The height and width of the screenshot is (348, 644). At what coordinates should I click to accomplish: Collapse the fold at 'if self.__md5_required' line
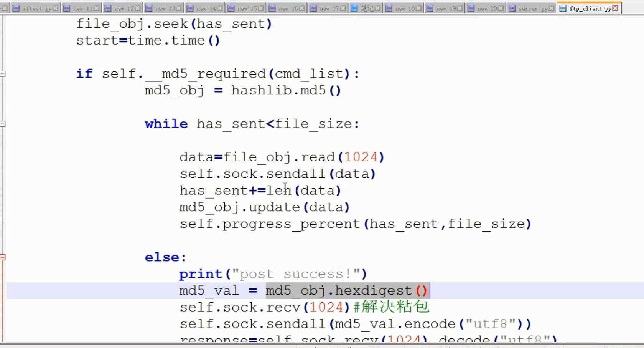coord(3,74)
